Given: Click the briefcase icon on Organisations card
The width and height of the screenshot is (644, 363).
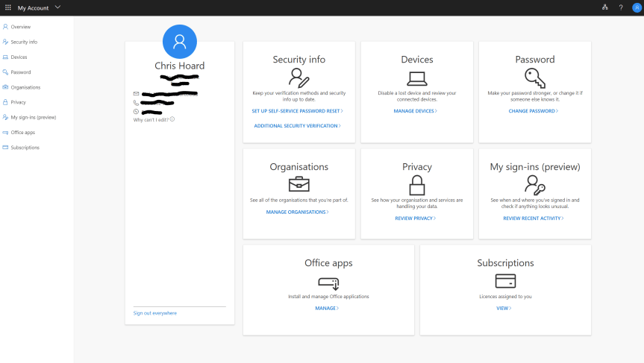Looking at the screenshot, I should [x=298, y=184].
